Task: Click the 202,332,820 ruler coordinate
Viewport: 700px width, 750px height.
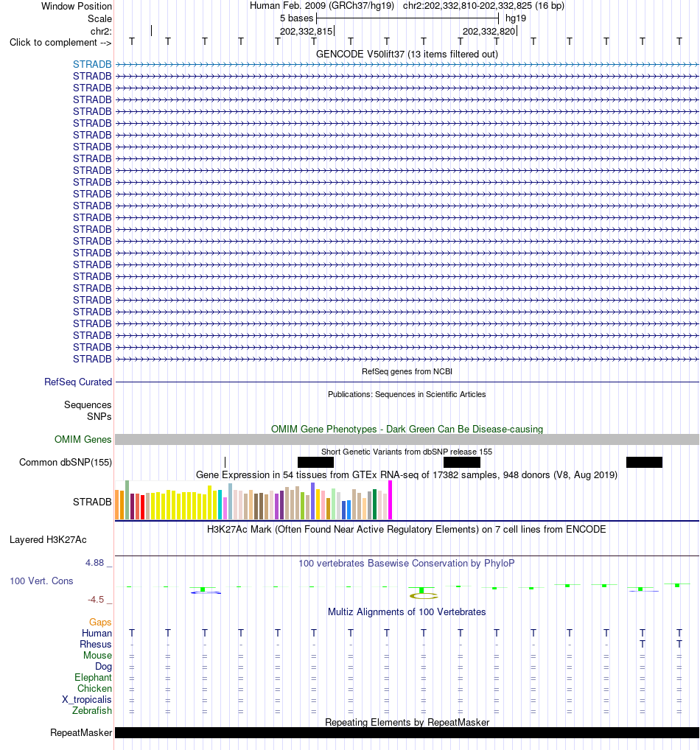Action: click(x=489, y=31)
